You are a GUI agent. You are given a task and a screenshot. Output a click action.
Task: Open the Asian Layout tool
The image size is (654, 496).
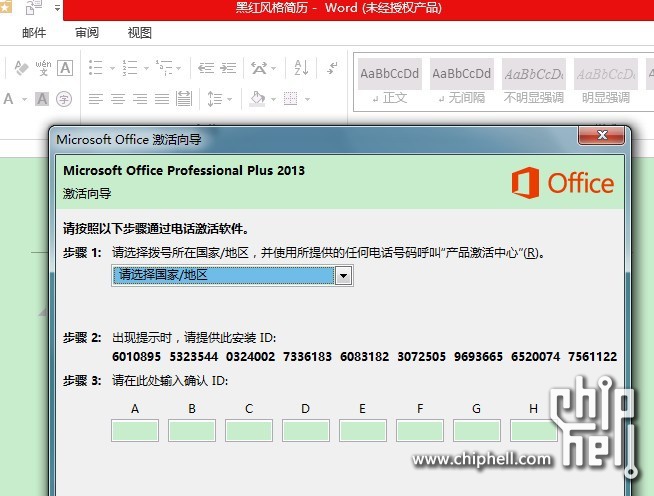[x=259, y=68]
